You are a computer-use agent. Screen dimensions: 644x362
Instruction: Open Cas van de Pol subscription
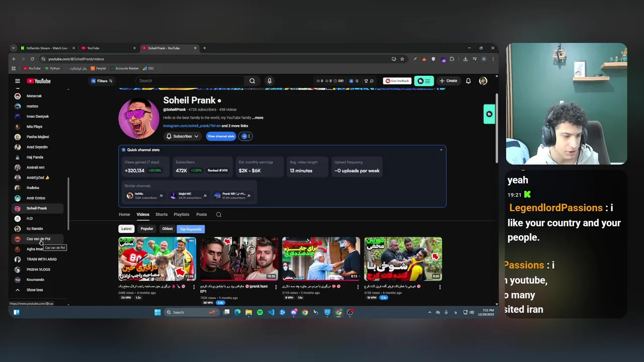(38, 239)
